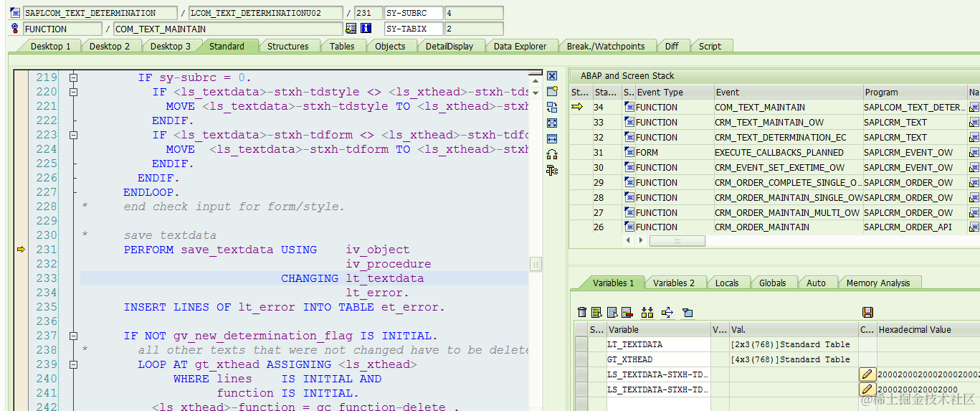This screenshot has height=411, width=980.
Task: Click the pencil icon in the fourth variable row
Action: (867, 389)
